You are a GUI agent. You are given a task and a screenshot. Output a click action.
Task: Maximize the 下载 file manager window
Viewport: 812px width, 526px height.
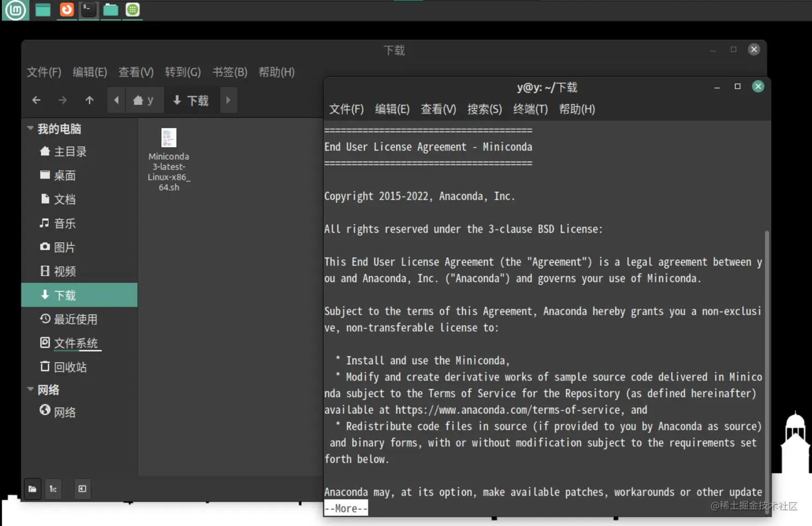pyautogui.click(x=734, y=49)
